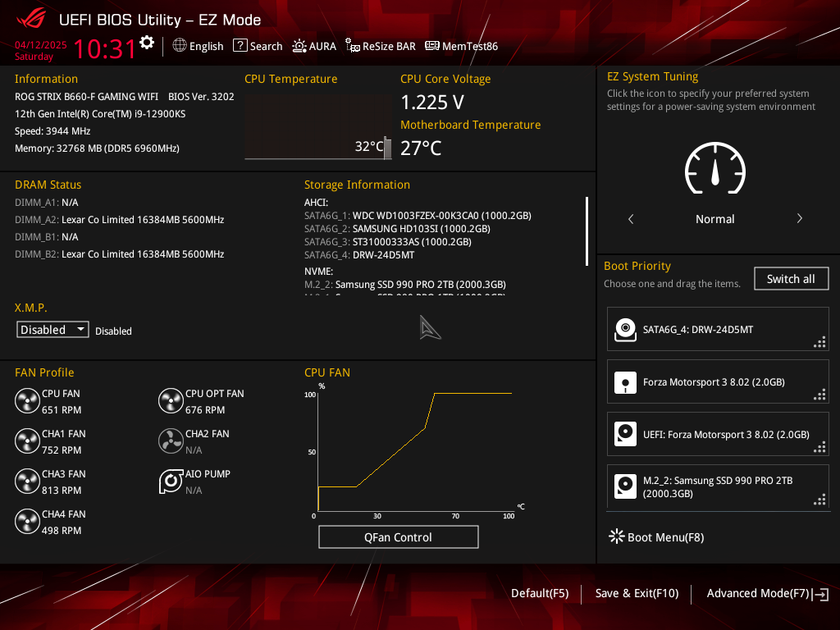Screen dimensions: 840x630
Task: Open QFan Control
Action: (x=398, y=536)
